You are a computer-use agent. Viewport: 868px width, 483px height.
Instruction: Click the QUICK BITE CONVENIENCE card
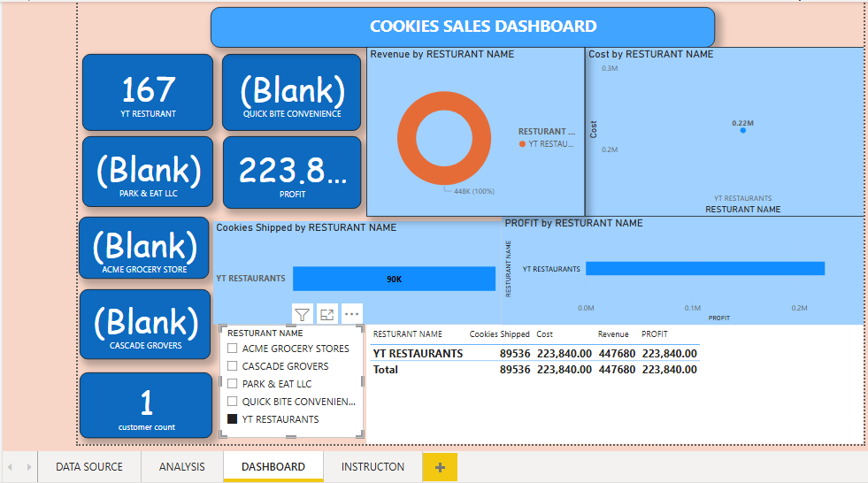pos(292,92)
